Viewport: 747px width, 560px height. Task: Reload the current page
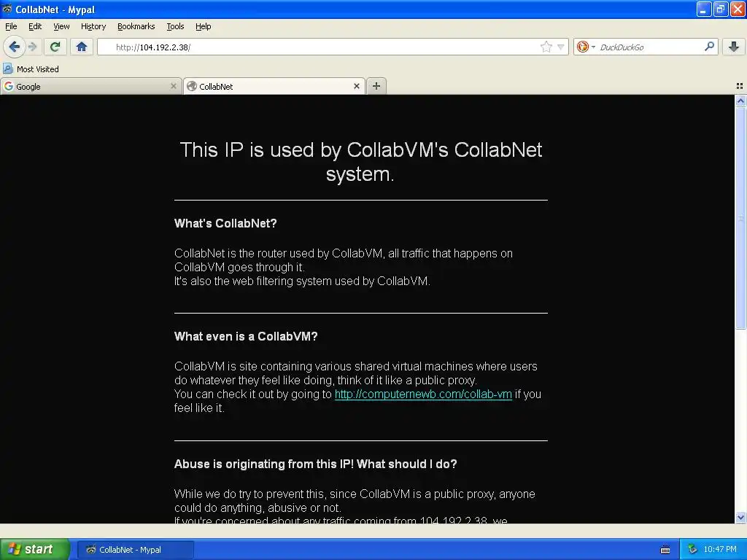pyautogui.click(x=55, y=47)
